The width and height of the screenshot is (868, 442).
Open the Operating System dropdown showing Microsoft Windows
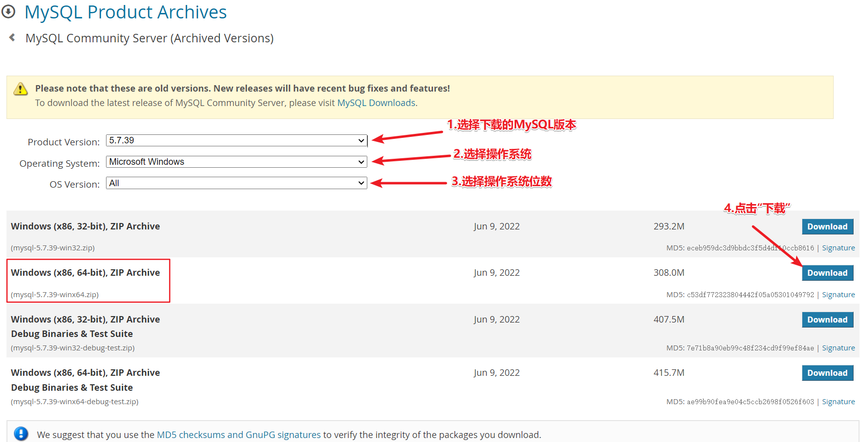pyautogui.click(x=237, y=162)
